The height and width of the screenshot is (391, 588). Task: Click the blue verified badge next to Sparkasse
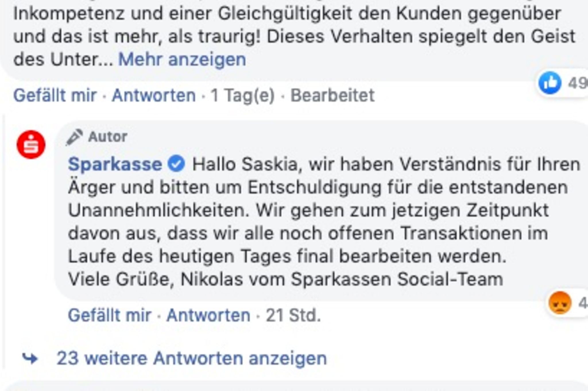pos(176,164)
